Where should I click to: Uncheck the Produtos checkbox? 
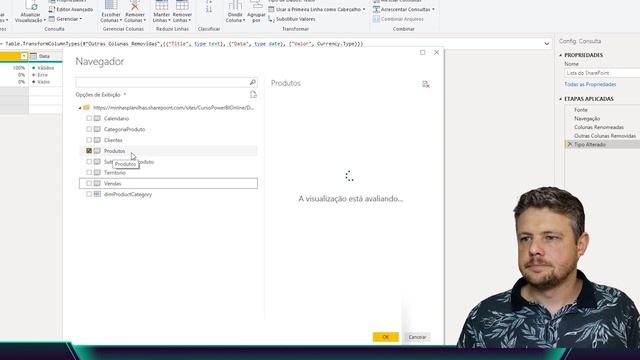(89, 151)
